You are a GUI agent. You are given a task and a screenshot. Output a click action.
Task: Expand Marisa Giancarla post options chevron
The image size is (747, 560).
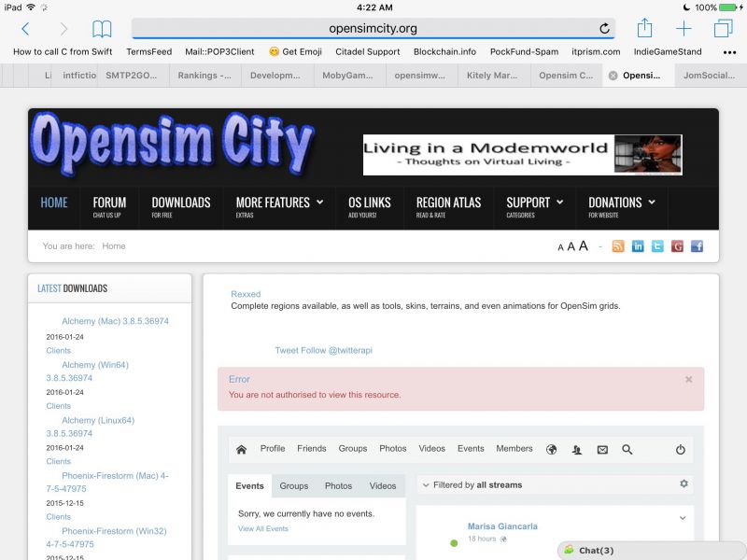pyautogui.click(x=683, y=518)
